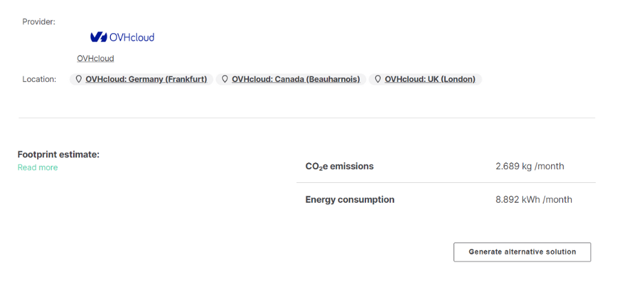Image resolution: width=644 pixels, height=282 pixels.
Task: Open the OVHcloud: UK (London) location link
Action: tap(430, 79)
